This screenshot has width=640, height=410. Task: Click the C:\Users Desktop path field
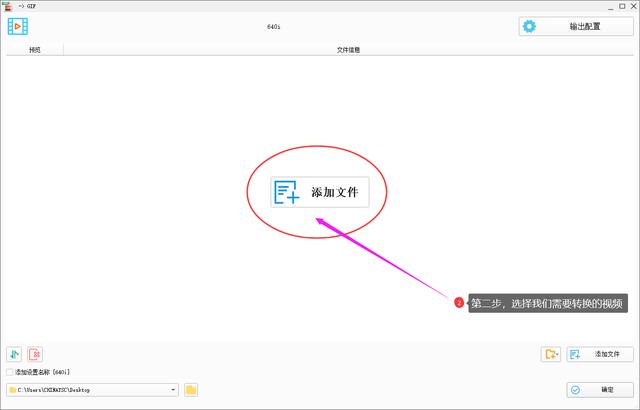point(90,389)
